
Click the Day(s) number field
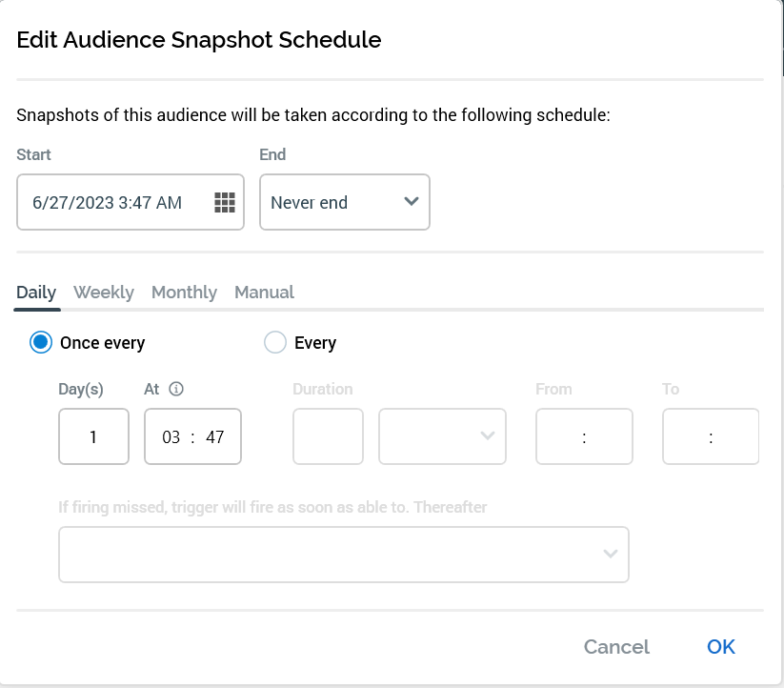click(x=93, y=437)
